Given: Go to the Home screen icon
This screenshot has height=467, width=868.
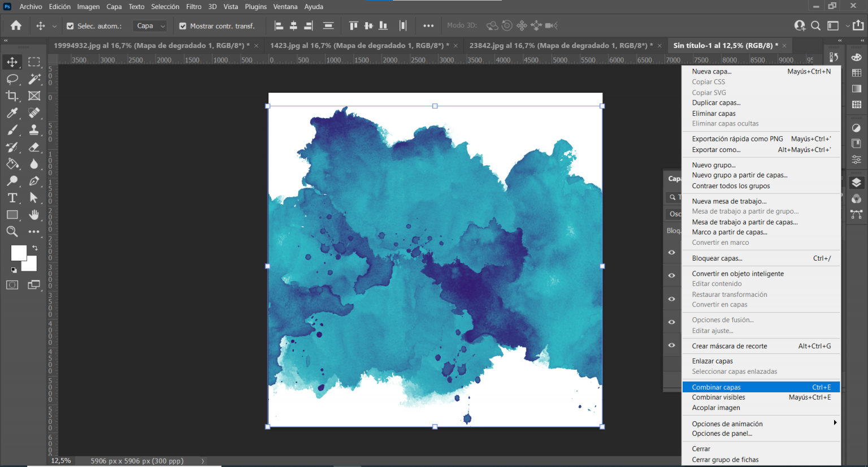Looking at the screenshot, I should click(x=16, y=25).
